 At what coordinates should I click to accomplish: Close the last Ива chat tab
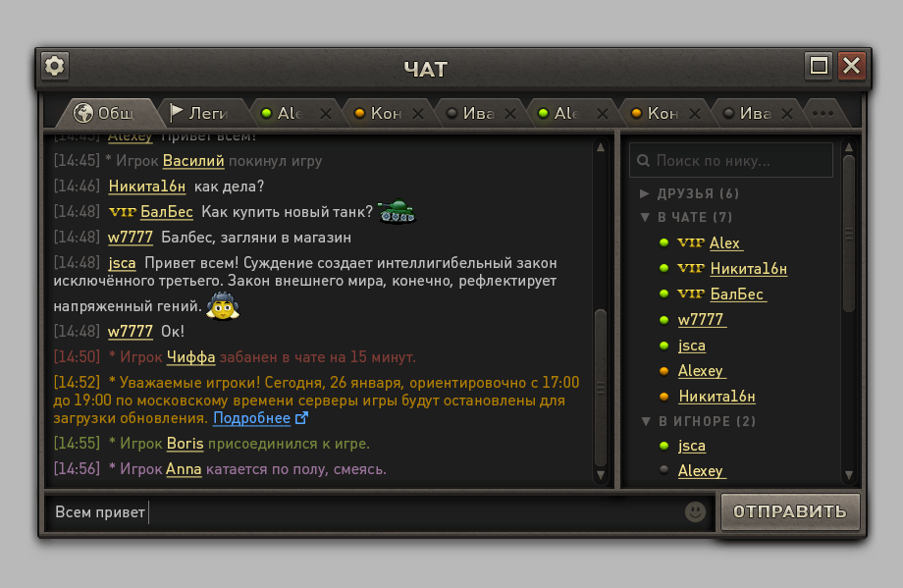(x=787, y=114)
